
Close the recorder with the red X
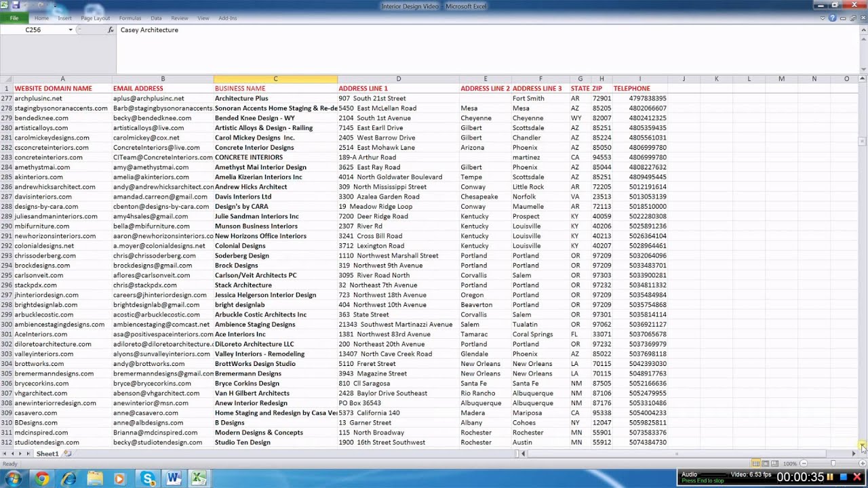click(x=857, y=477)
